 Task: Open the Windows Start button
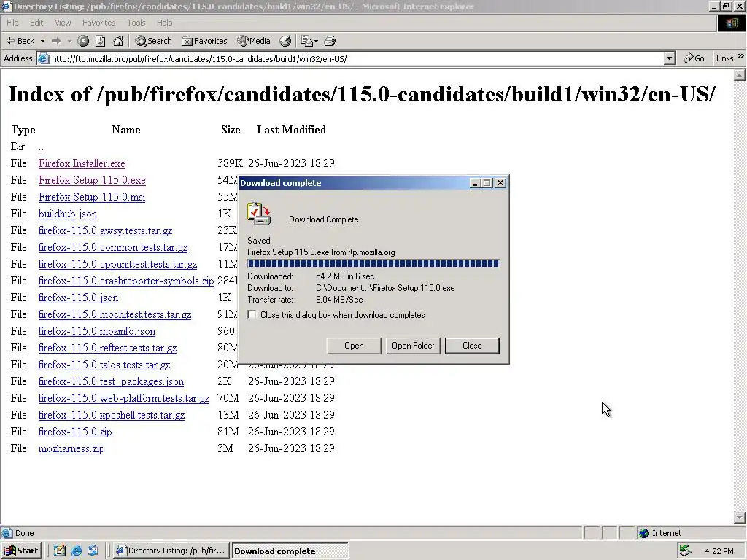pyautogui.click(x=21, y=551)
